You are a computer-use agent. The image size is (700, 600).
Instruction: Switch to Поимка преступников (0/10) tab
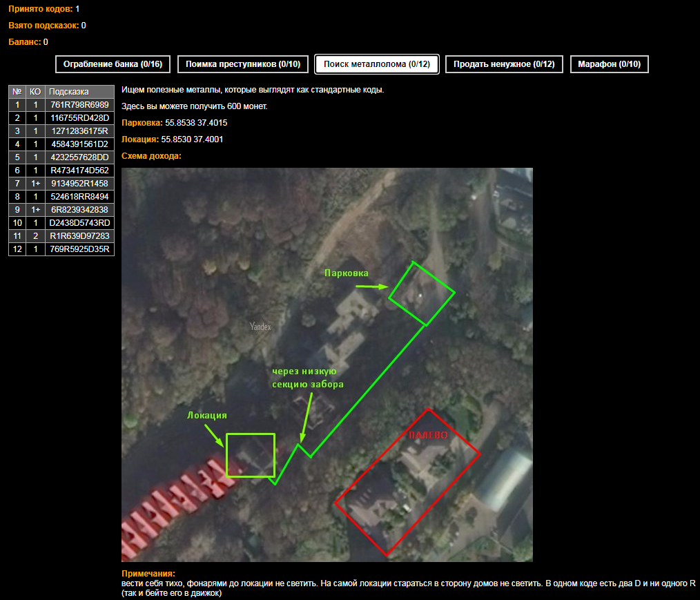coord(242,64)
